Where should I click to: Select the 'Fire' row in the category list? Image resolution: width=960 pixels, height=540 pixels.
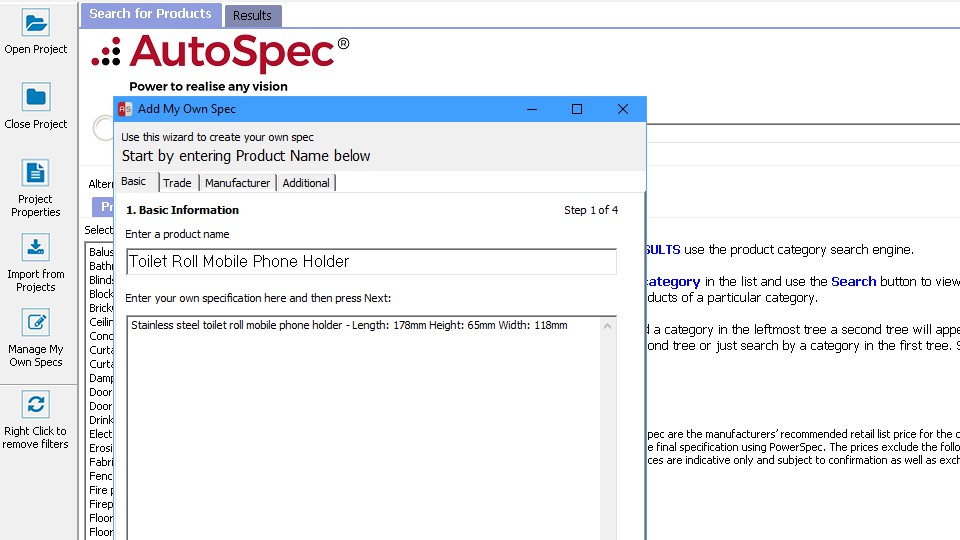[101, 490]
